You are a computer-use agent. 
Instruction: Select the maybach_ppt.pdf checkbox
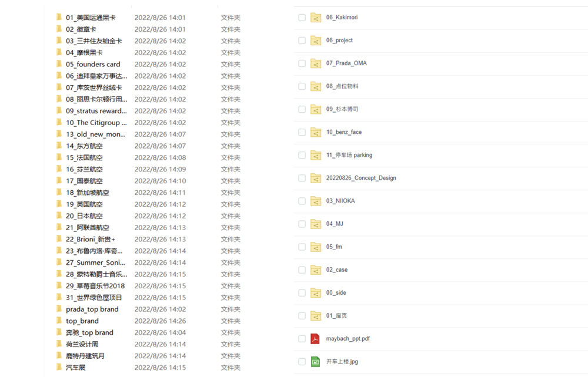point(302,339)
